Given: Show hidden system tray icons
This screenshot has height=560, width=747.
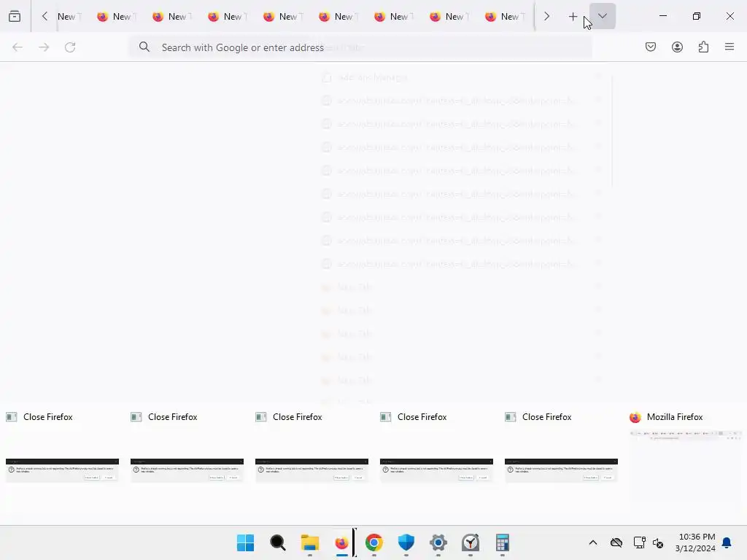Looking at the screenshot, I should click(592, 542).
